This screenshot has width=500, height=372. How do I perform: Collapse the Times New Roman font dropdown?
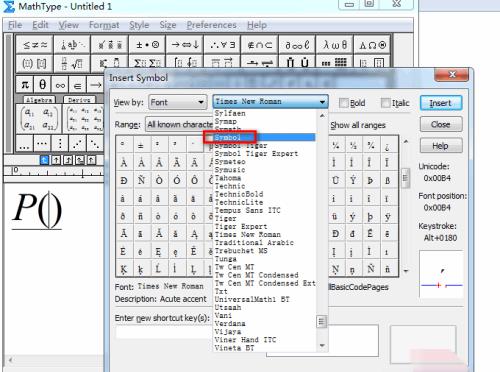(x=271, y=102)
